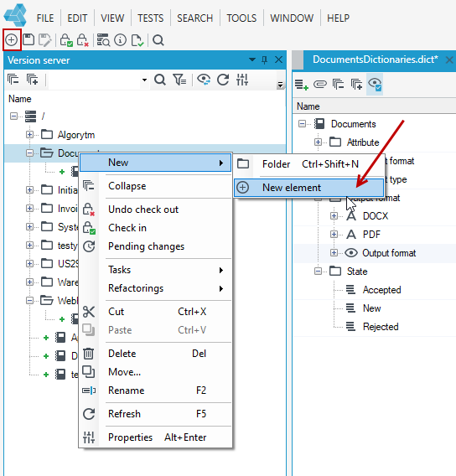This screenshot has height=476, width=456.
Task: Open the Tasks submenu
Action: coord(155,270)
